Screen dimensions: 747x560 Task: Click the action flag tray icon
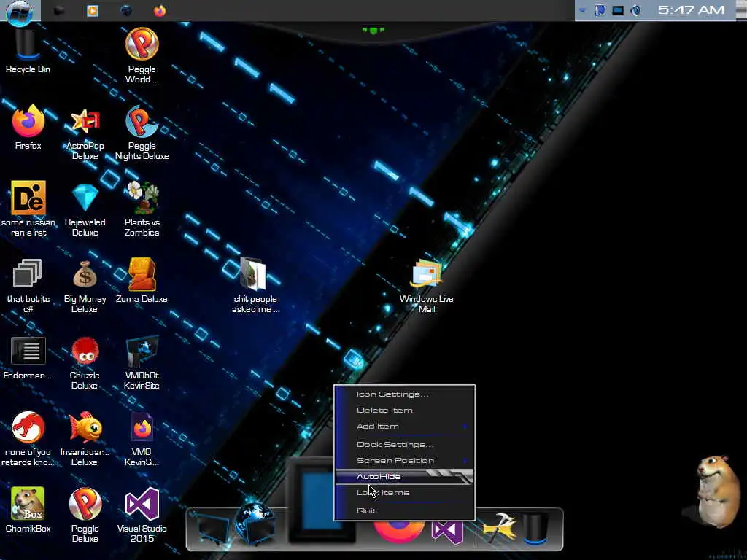click(600, 10)
